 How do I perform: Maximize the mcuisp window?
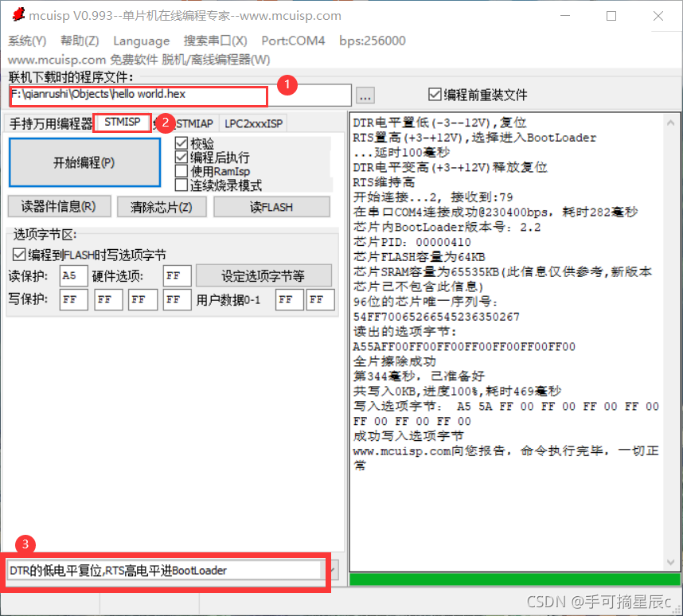point(611,16)
